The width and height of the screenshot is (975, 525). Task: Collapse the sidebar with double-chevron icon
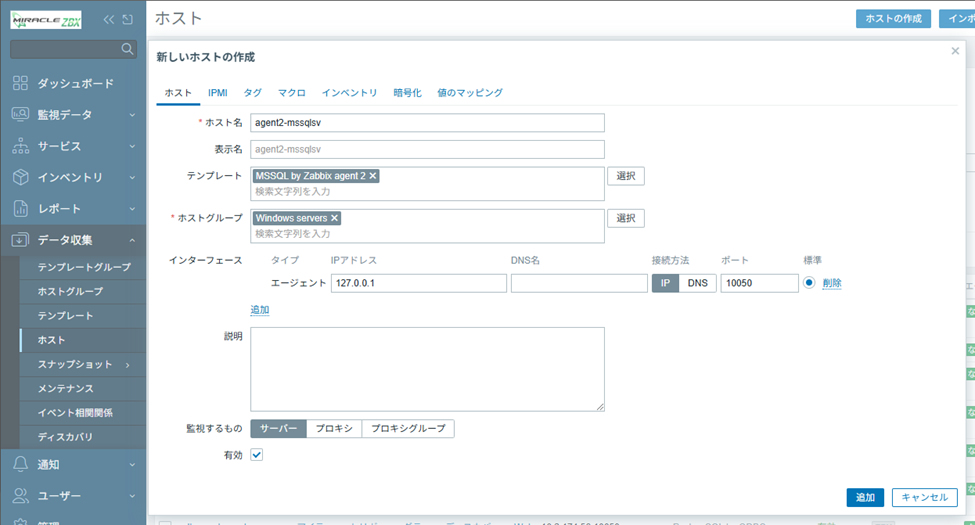(x=108, y=19)
